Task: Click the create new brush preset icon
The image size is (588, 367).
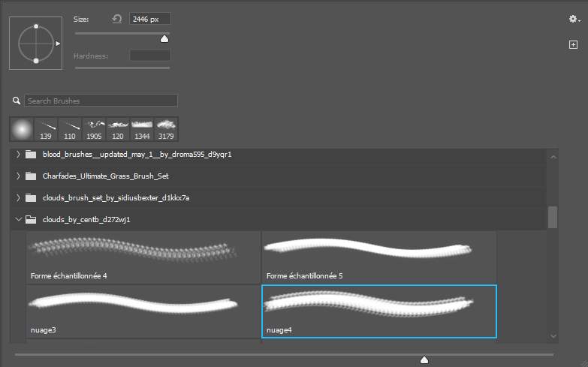Action: coord(573,45)
